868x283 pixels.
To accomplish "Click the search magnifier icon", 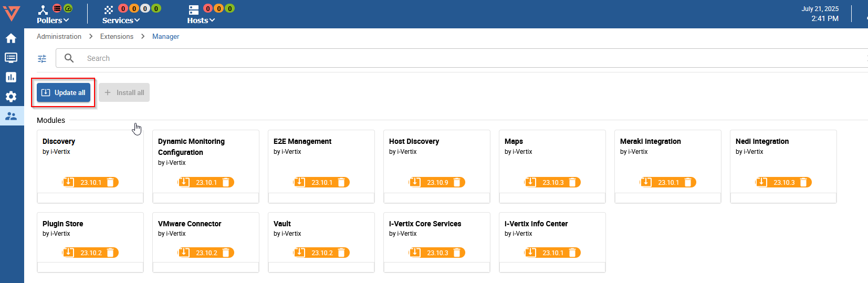I will click(x=69, y=58).
